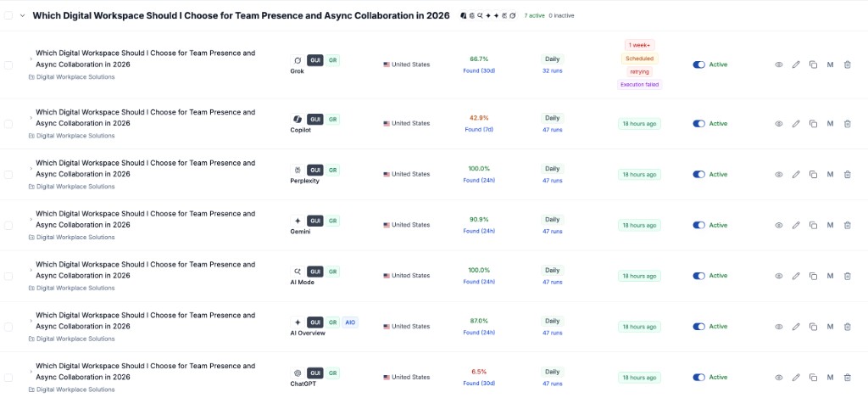Delete the Grok row prompt
Viewport: 868px width, 398px height.
[847, 64]
